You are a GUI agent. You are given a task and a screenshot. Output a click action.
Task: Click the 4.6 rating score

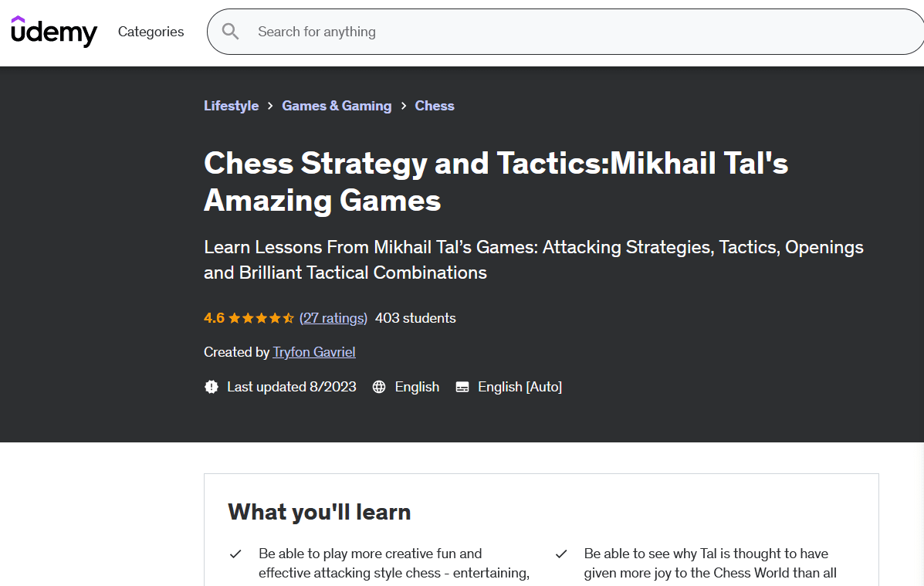pyautogui.click(x=214, y=318)
